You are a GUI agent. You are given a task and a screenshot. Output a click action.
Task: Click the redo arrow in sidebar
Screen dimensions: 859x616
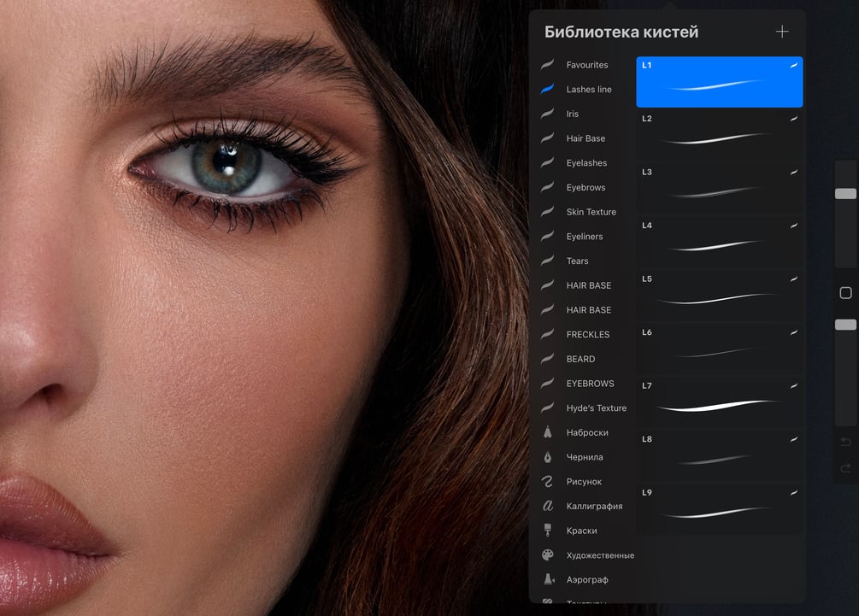tap(845, 467)
